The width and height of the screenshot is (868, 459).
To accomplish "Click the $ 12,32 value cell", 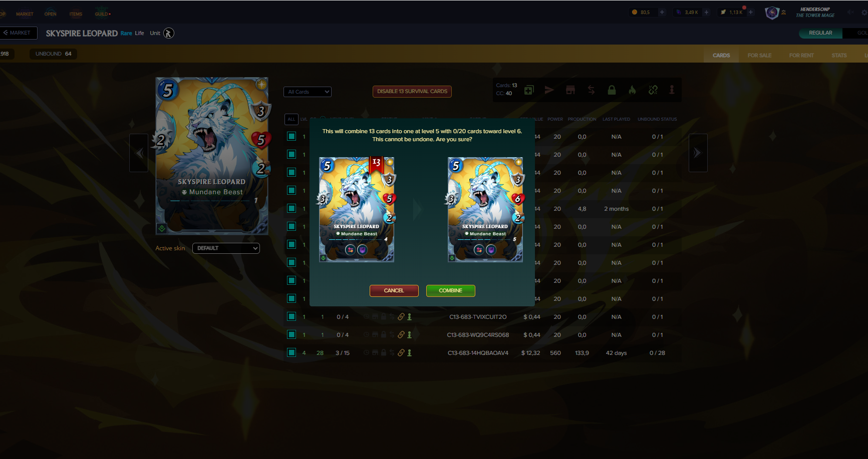I will [x=530, y=353].
